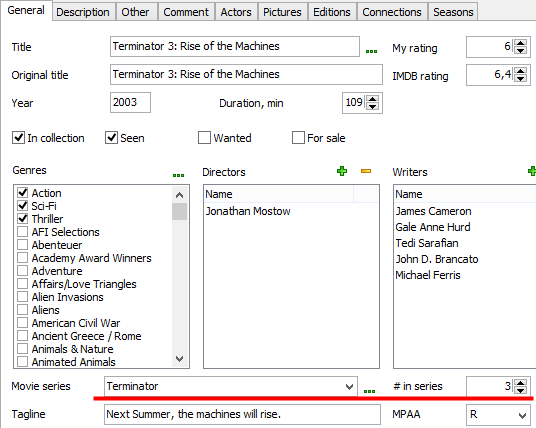The width and height of the screenshot is (536, 428).
Task: Check the American Civil War genre
Action: coord(23,323)
